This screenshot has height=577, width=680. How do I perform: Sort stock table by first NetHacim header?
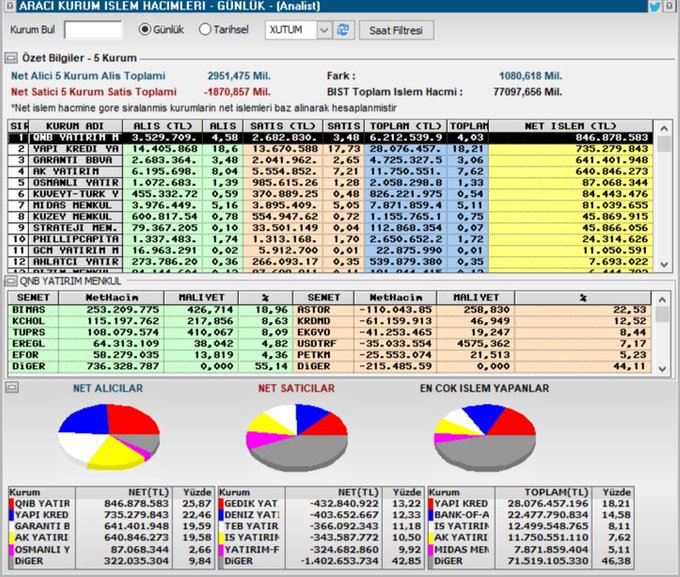pyautogui.click(x=111, y=298)
